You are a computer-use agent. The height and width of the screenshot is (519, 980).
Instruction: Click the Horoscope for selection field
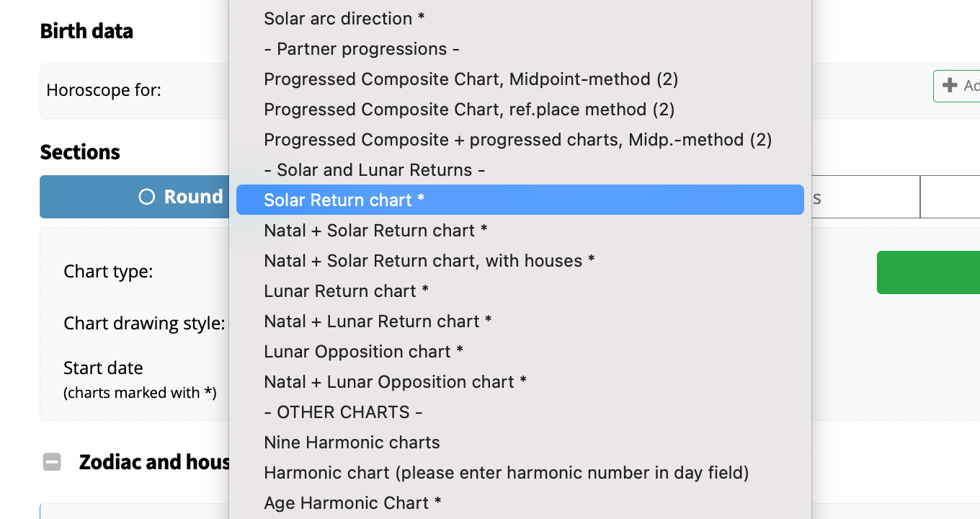[180, 91]
